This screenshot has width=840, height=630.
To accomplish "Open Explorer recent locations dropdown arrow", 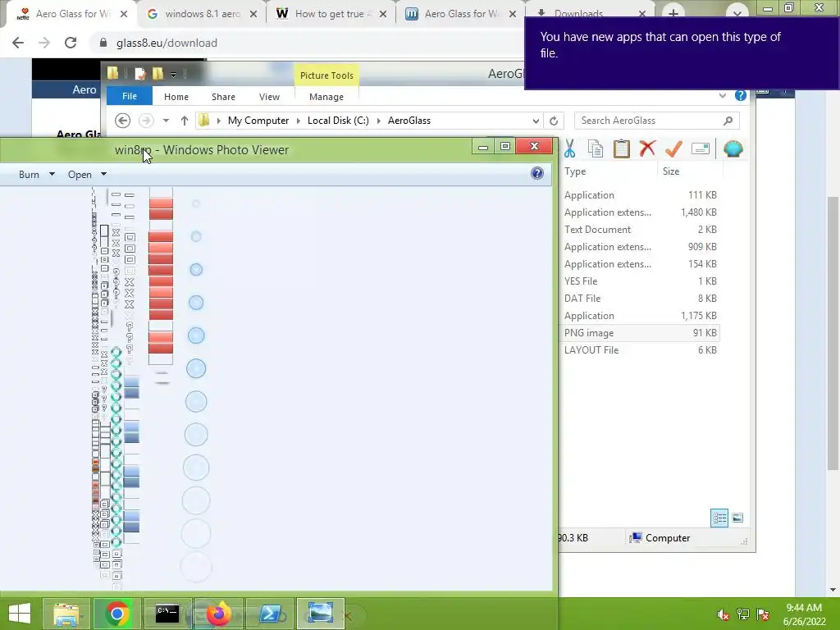I will tap(166, 121).
